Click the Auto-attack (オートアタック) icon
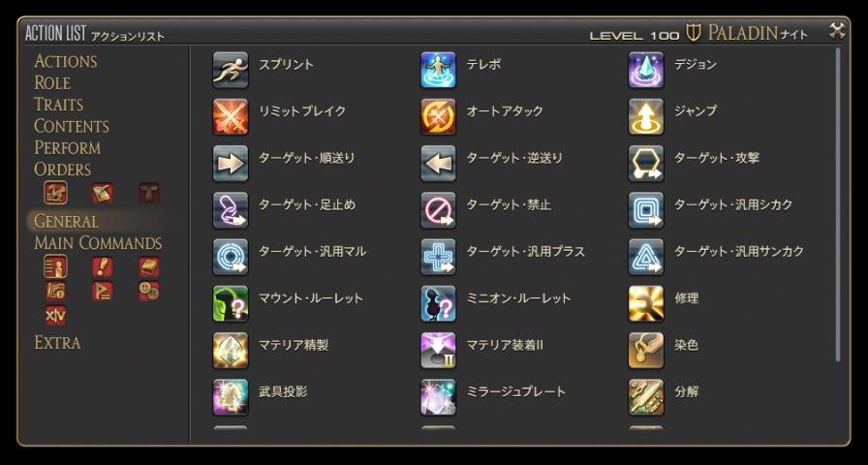 click(x=438, y=117)
